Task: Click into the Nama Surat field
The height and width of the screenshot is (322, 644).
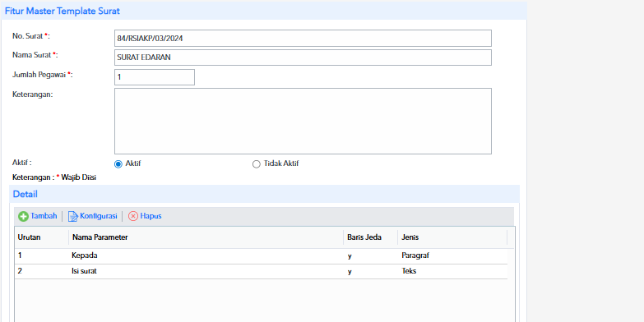Action: pos(303,57)
